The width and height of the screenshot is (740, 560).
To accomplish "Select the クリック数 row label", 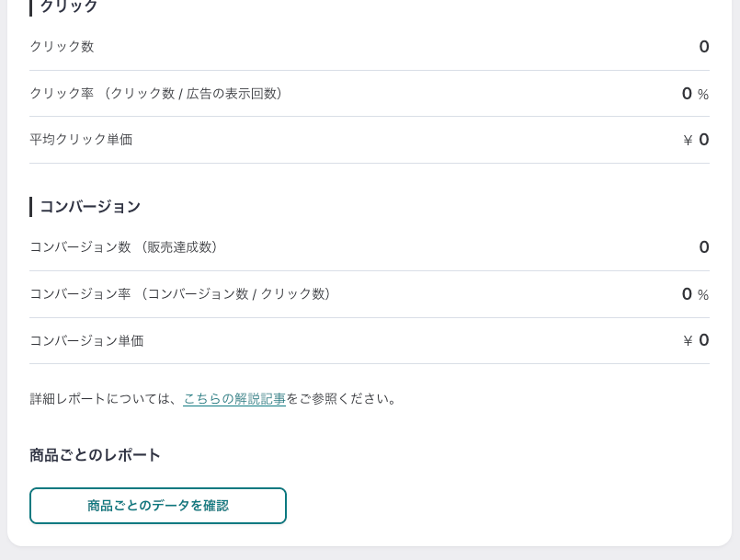I will (x=62, y=47).
